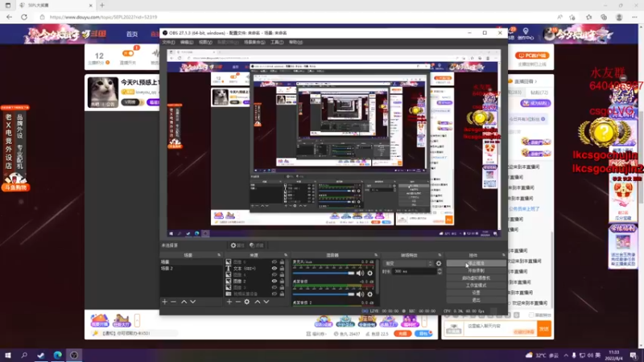Toggle visibility of 图像 5 source
This screenshot has width=644, height=362.
(275, 262)
